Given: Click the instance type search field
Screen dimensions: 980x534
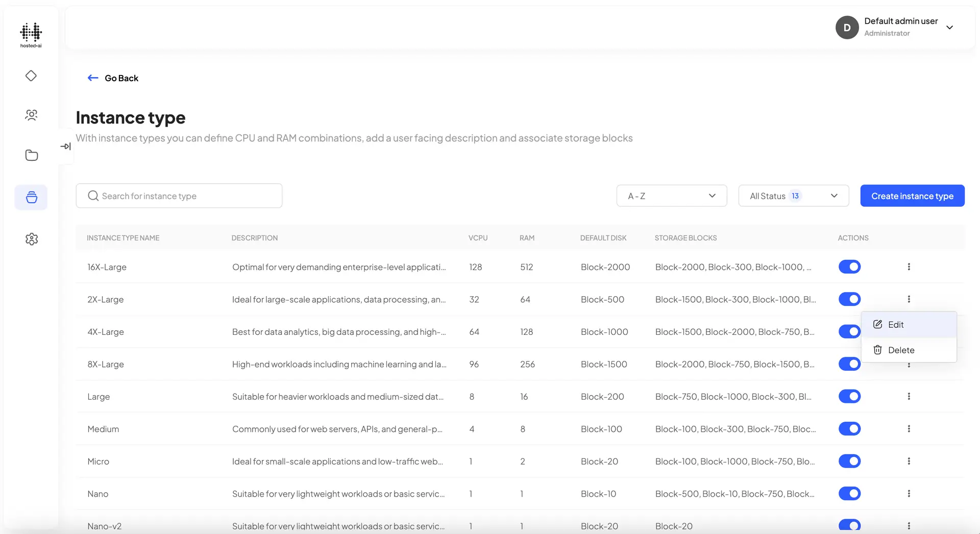Looking at the screenshot, I should (x=179, y=196).
